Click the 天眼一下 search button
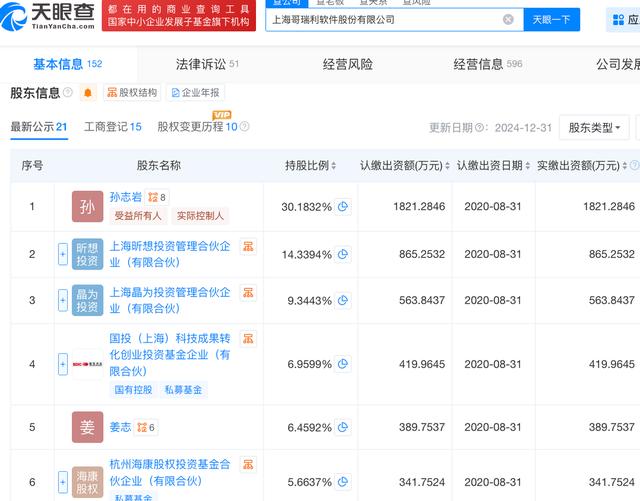This screenshot has height=501, width=640. (551, 19)
